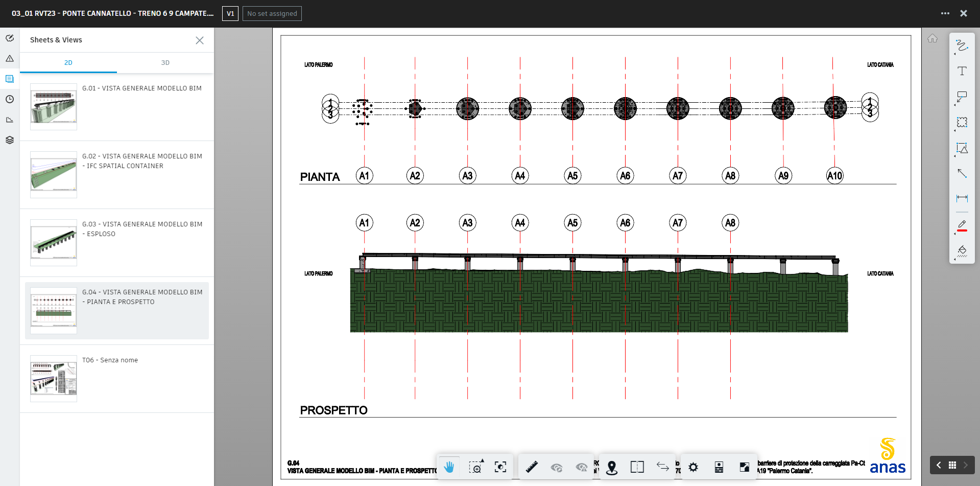This screenshot has height=486, width=980.
Task: Switch to the 3D tab
Action: 165,63
